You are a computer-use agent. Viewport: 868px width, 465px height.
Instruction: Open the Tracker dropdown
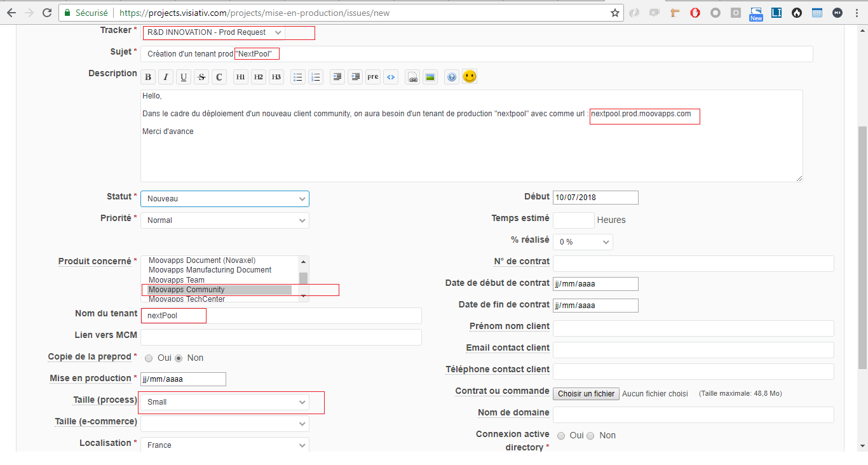(214, 32)
